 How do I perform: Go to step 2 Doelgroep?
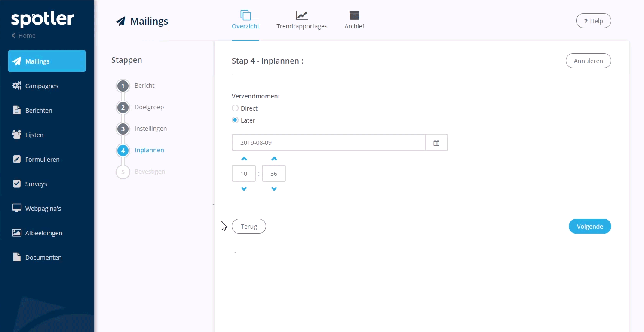(x=141, y=107)
